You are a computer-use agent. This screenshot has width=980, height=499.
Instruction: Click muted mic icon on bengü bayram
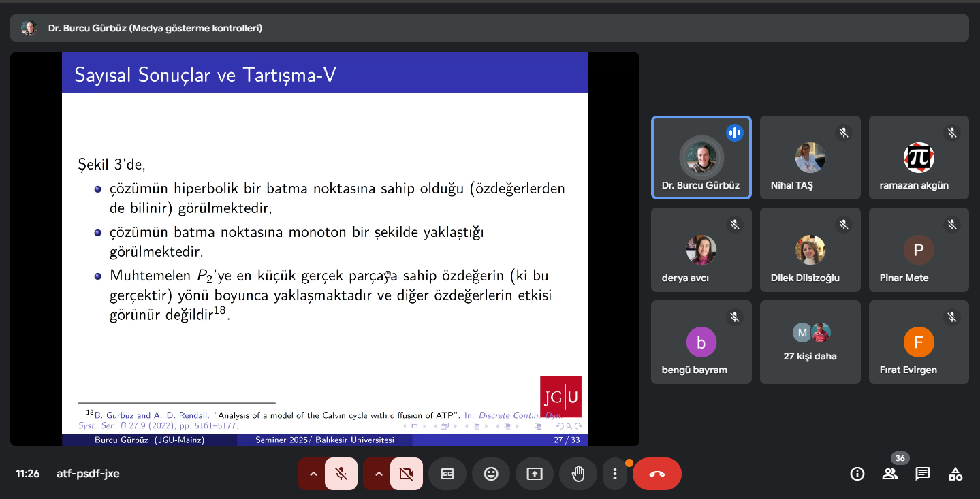(735, 317)
